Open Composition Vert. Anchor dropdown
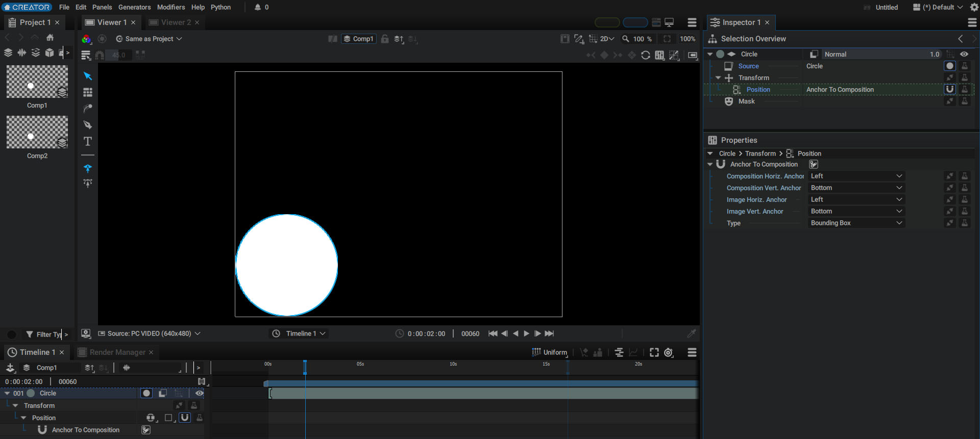 tap(856, 188)
